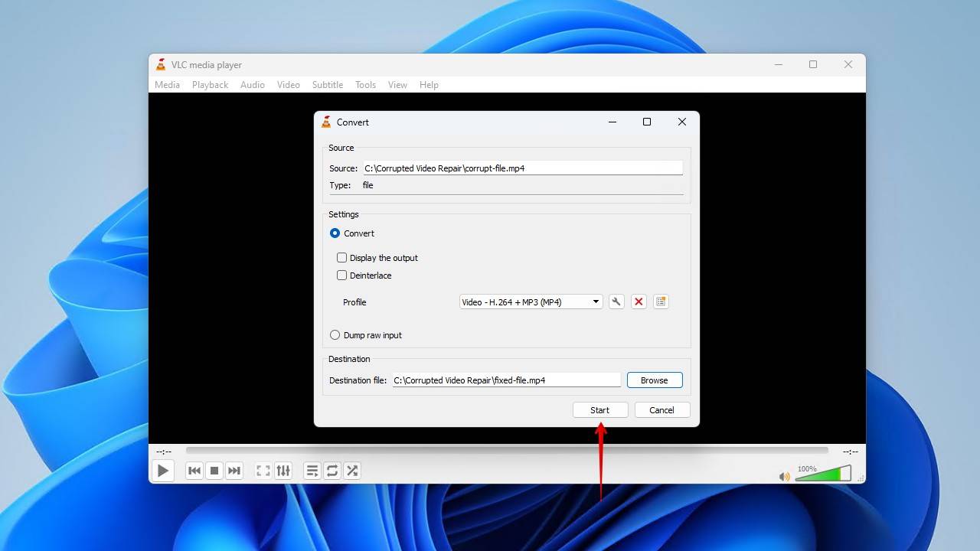
Task: Enable random shuffle playback icon
Action: (x=352, y=471)
